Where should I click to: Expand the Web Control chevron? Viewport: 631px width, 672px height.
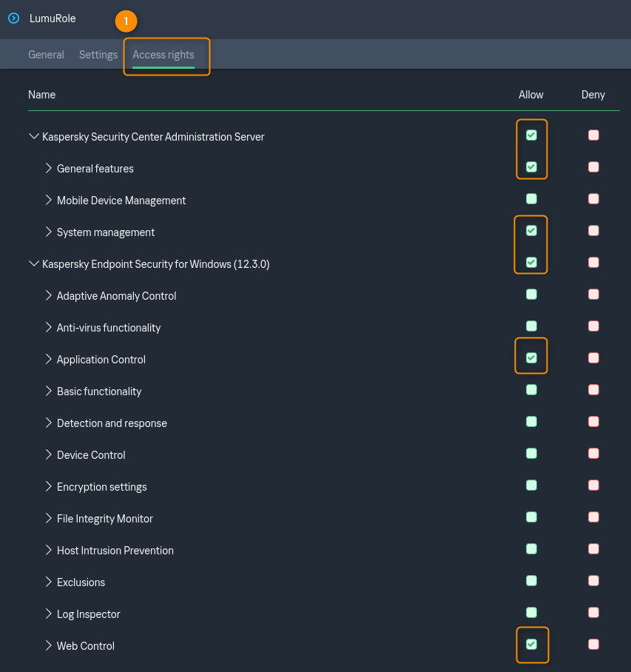(x=49, y=646)
